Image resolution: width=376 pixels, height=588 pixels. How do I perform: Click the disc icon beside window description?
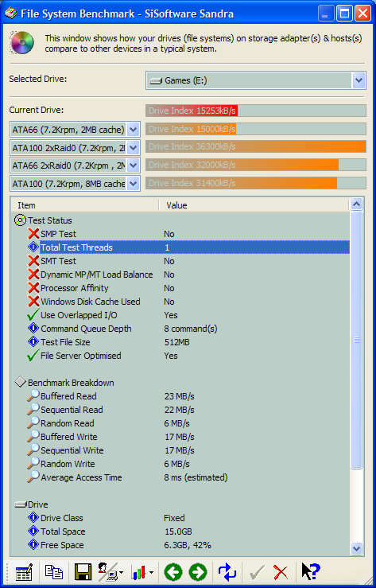pos(22,43)
